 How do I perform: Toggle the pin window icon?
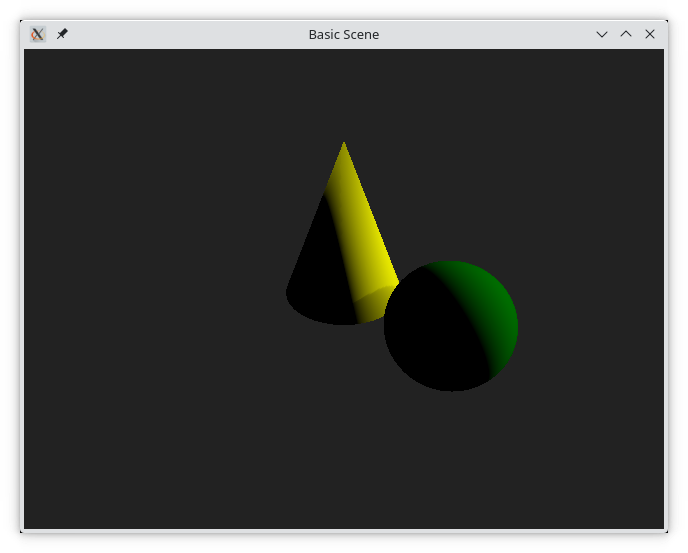62,34
